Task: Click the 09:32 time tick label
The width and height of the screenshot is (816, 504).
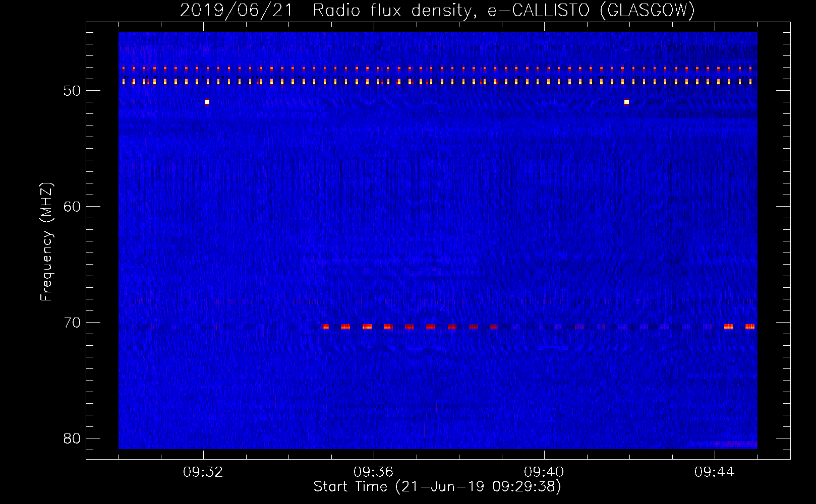Action: [x=203, y=472]
